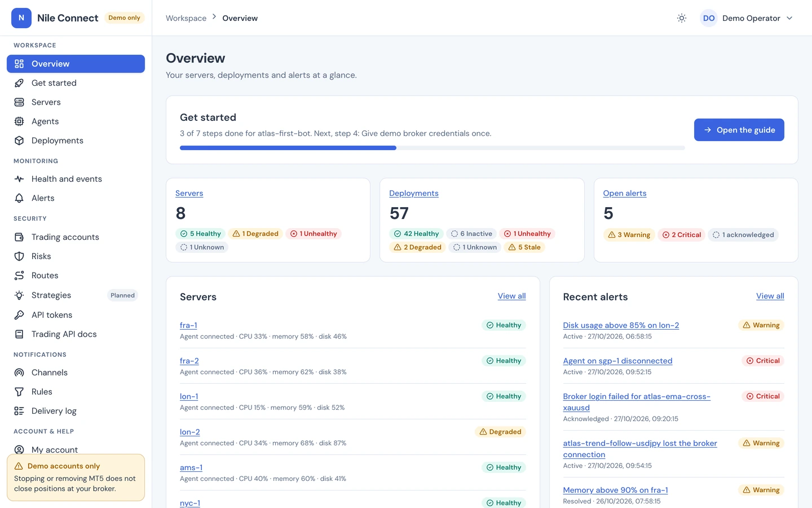Open the Open alerts card link
The width and height of the screenshot is (812, 508).
(x=625, y=193)
